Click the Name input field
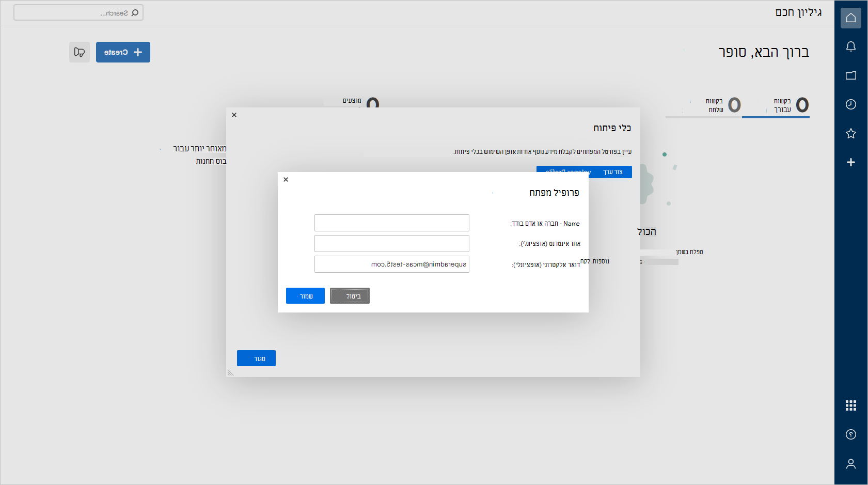The height and width of the screenshot is (485, 868). point(392,223)
